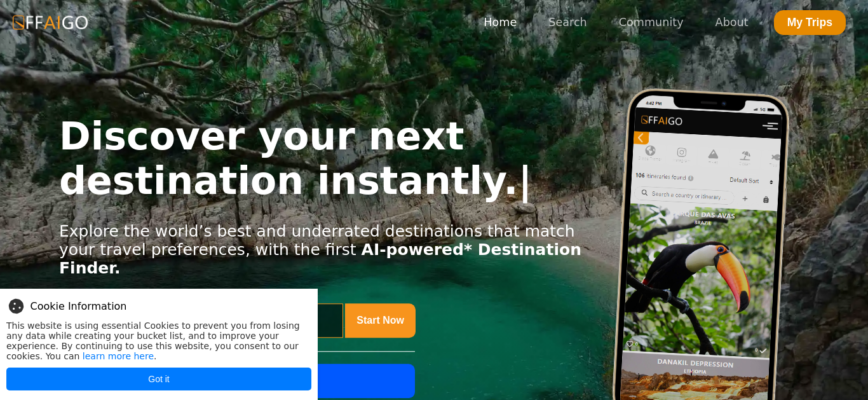Follow the learn more here link

coord(118,356)
